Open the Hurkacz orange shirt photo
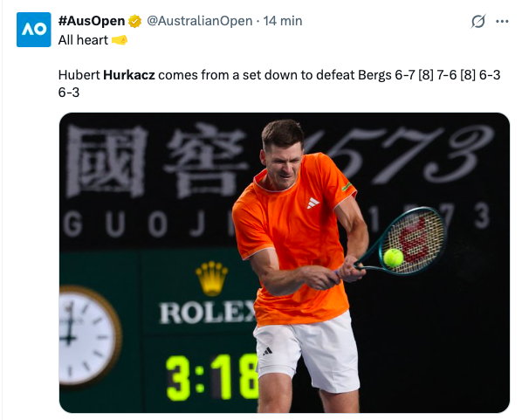Viewport: 522px width, 420px height. [285, 263]
